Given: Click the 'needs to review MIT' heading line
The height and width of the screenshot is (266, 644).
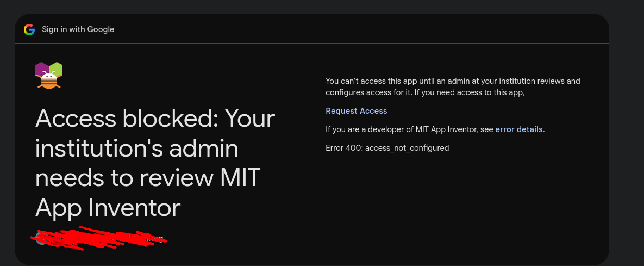Looking at the screenshot, I should (x=148, y=178).
